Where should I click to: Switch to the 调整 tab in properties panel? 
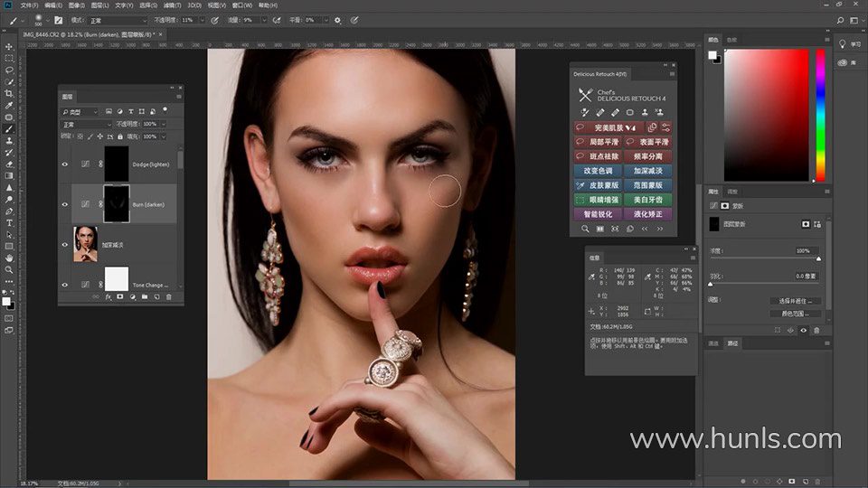(x=732, y=192)
